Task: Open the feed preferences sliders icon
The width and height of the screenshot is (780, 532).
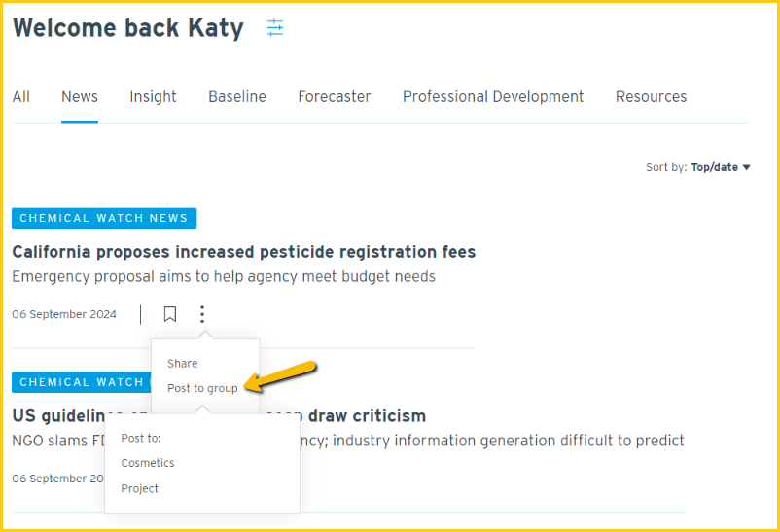Action: [275, 28]
